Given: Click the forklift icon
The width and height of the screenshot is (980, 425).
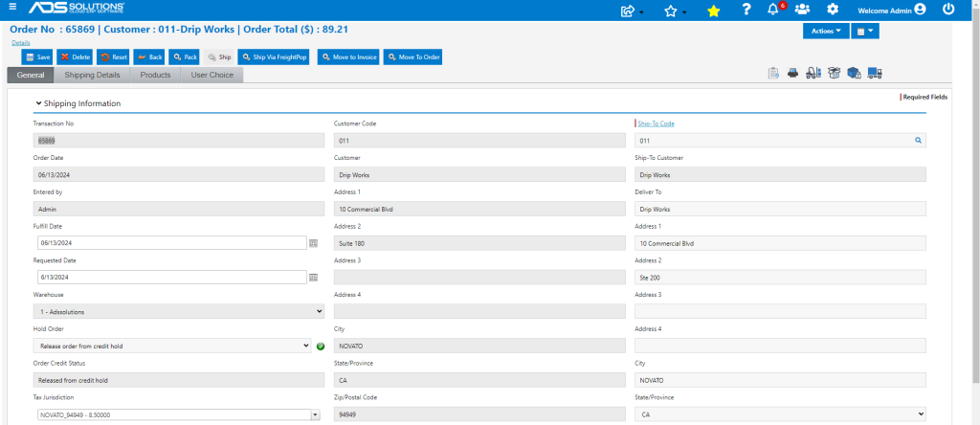Looking at the screenshot, I should coord(813,73).
